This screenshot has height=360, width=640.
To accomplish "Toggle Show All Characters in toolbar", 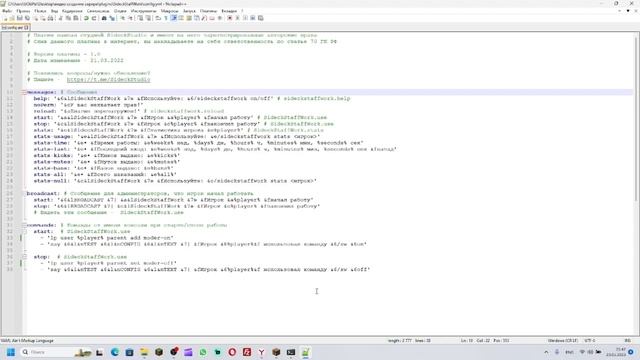I will [166, 18].
